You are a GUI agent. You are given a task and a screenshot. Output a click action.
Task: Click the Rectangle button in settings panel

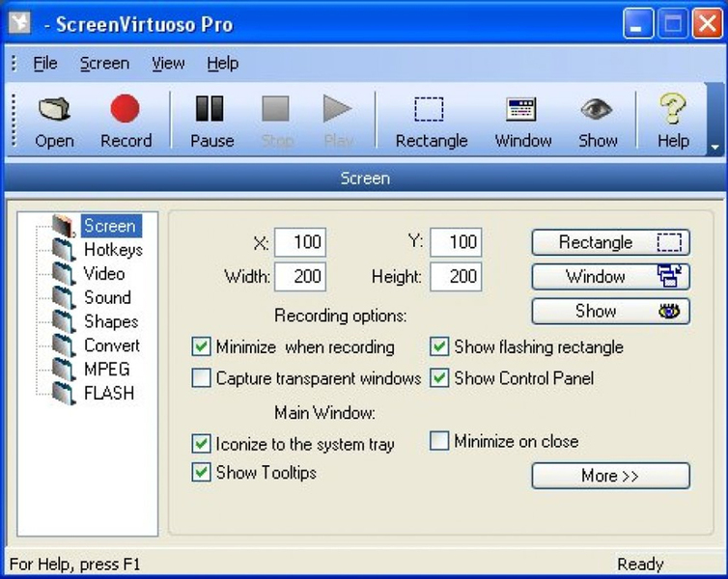click(x=610, y=242)
